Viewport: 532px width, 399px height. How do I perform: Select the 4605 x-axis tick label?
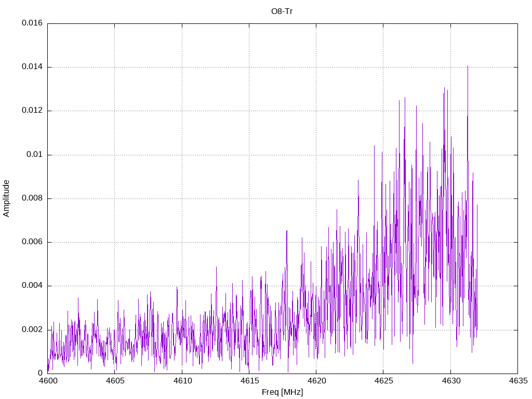(114, 381)
